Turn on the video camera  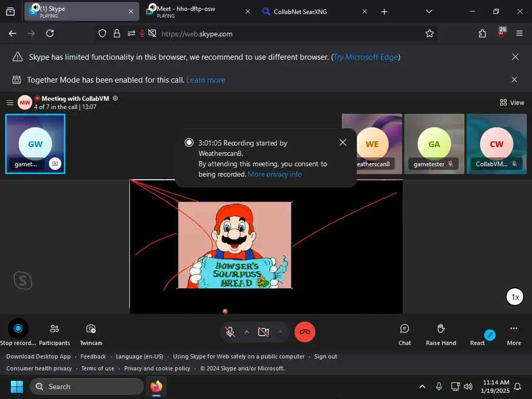tap(263, 332)
